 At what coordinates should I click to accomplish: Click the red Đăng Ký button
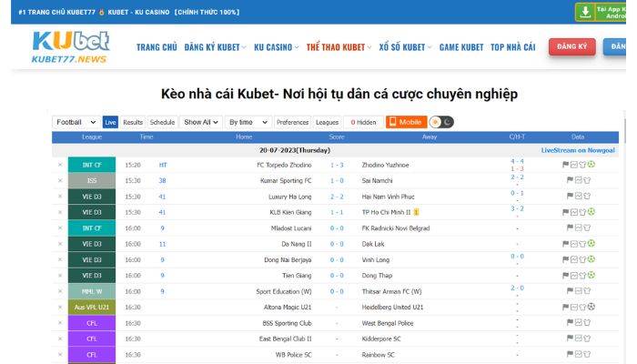pos(571,46)
